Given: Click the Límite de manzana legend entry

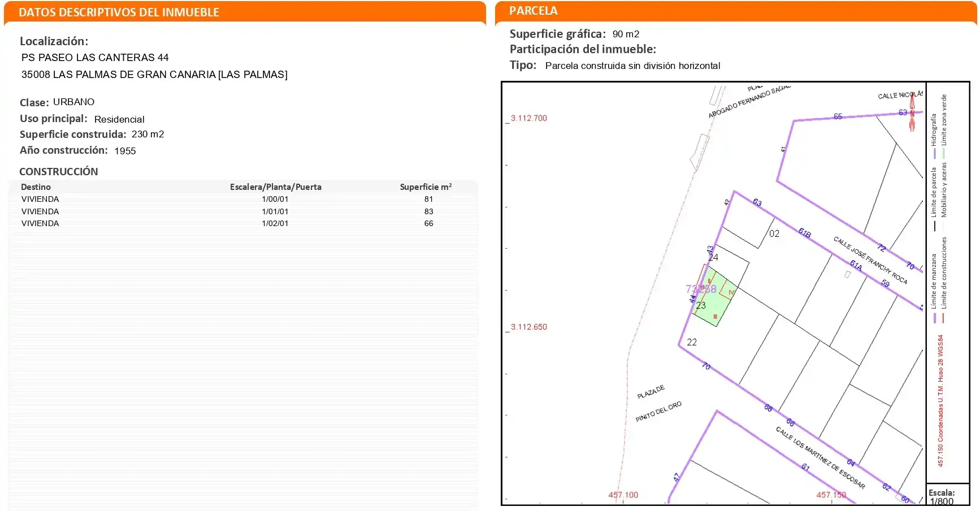Looking at the screenshot, I should (x=934, y=288).
